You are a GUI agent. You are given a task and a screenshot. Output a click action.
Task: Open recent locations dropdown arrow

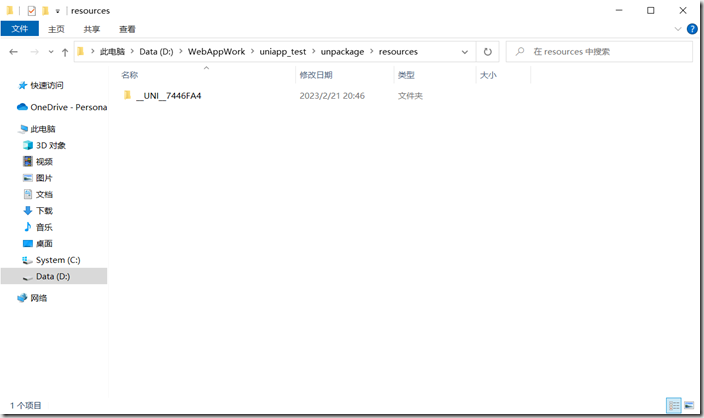pyautogui.click(x=50, y=52)
